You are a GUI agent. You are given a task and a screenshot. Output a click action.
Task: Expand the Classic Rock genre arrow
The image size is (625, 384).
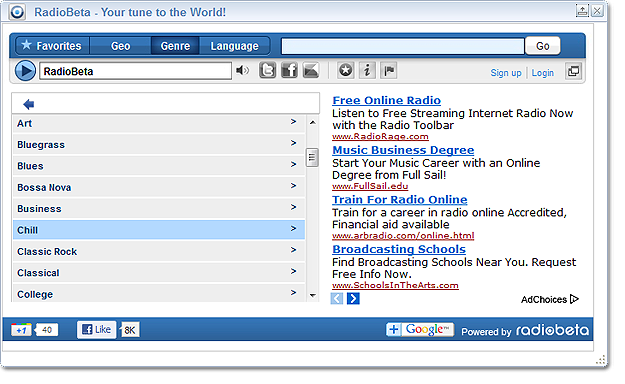coord(293,250)
